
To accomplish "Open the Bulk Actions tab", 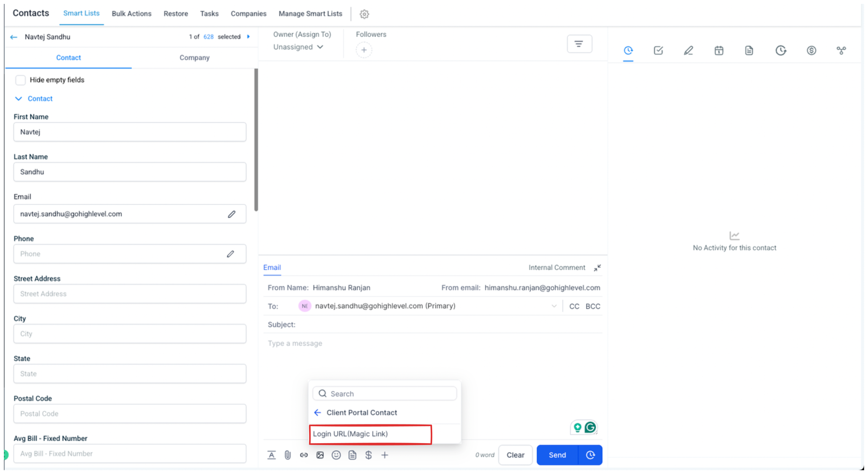I will click(x=131, y=14).
